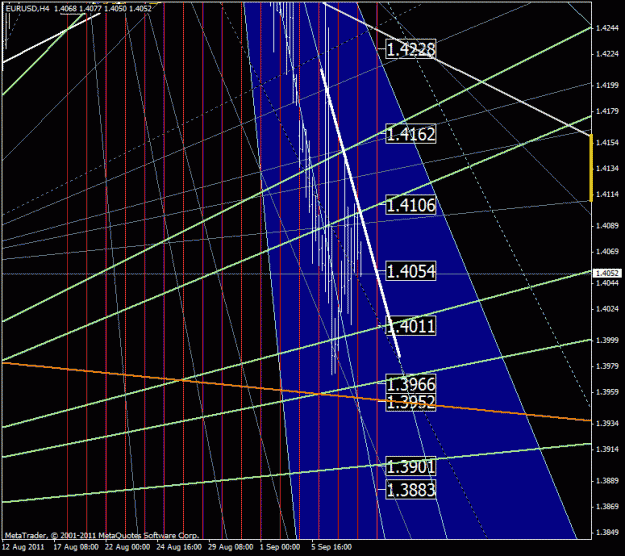Screen dimensions: 625x556
Task: Select the 1.4162 level label
Action: (x=411, y=134)
